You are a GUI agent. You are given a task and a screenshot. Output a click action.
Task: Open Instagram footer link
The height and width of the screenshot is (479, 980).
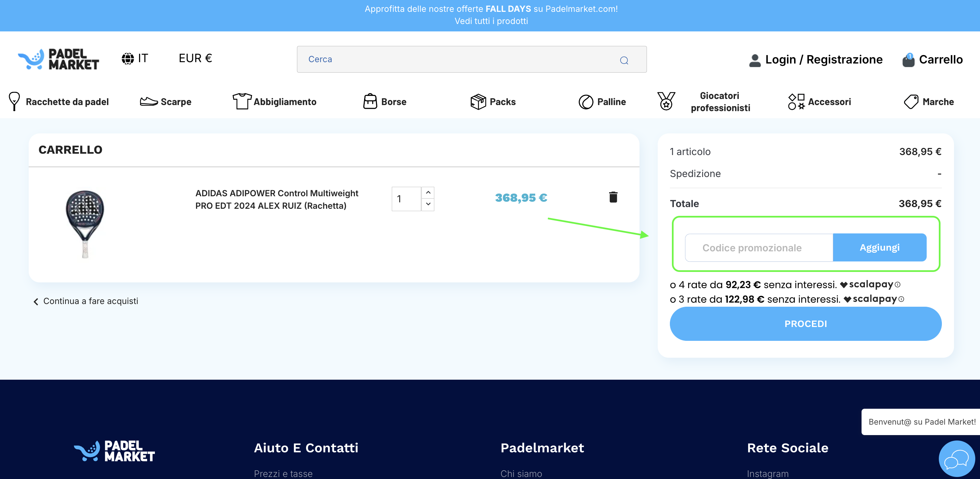point(768,473)
